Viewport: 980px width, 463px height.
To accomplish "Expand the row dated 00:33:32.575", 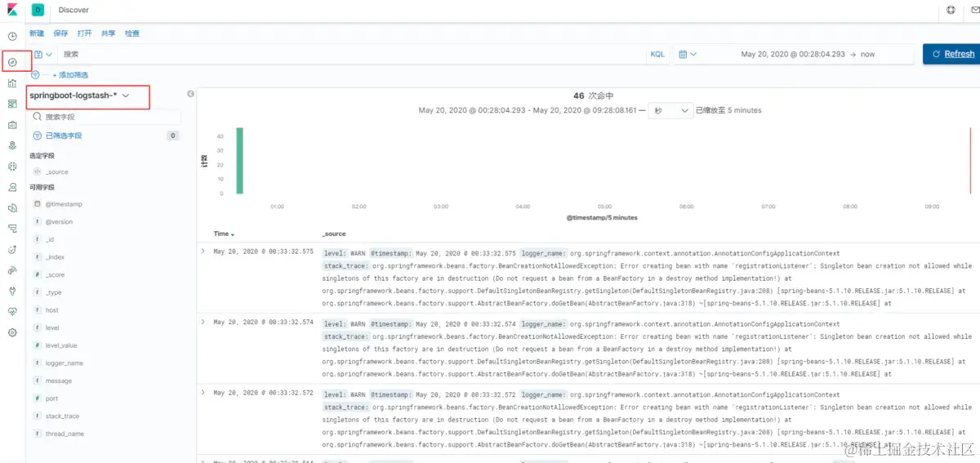I will (203, 252).
